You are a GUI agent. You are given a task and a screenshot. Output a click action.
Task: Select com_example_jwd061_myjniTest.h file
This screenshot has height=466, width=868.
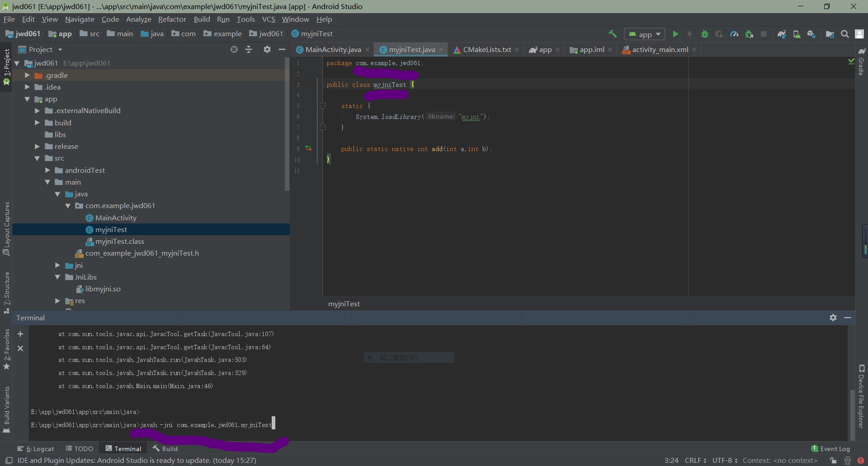142,253
